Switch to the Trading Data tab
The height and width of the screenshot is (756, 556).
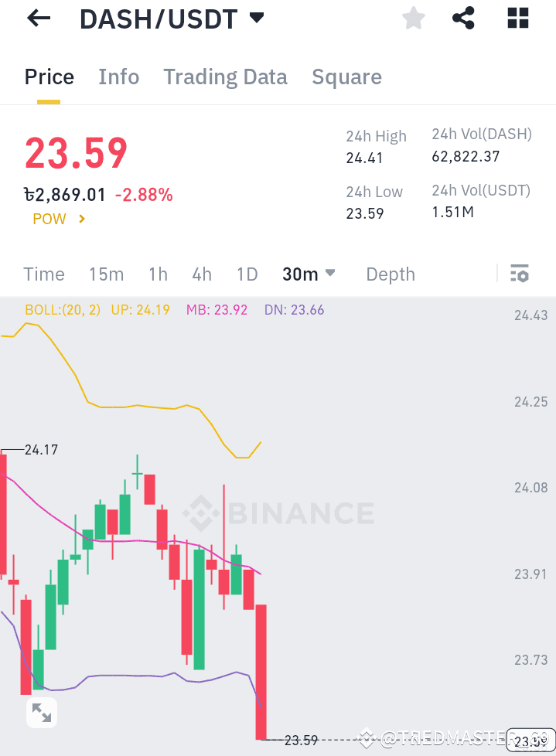click(x=225, y=77)
